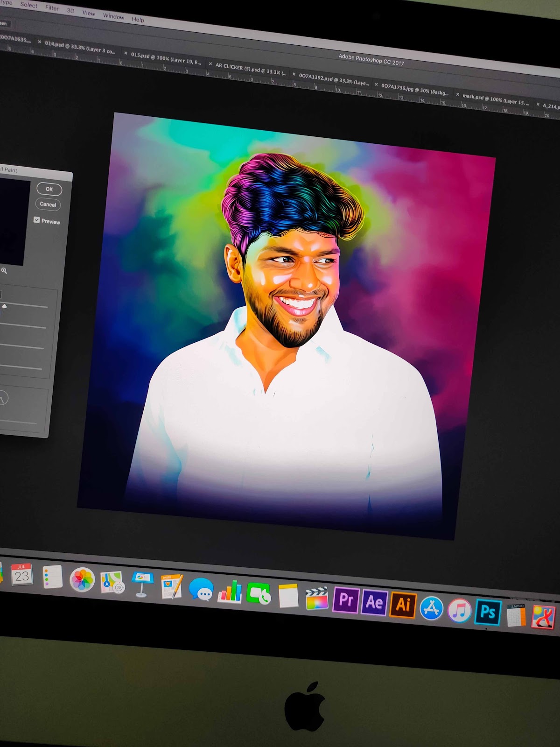
Task: Open the View menu
Action: [x=89, y=13]
